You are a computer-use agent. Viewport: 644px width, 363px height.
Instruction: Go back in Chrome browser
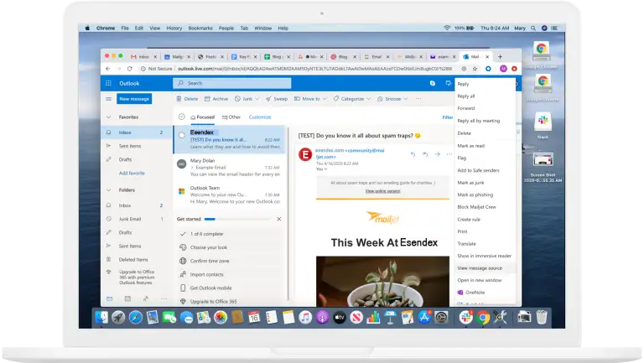(x=107, y=69)
